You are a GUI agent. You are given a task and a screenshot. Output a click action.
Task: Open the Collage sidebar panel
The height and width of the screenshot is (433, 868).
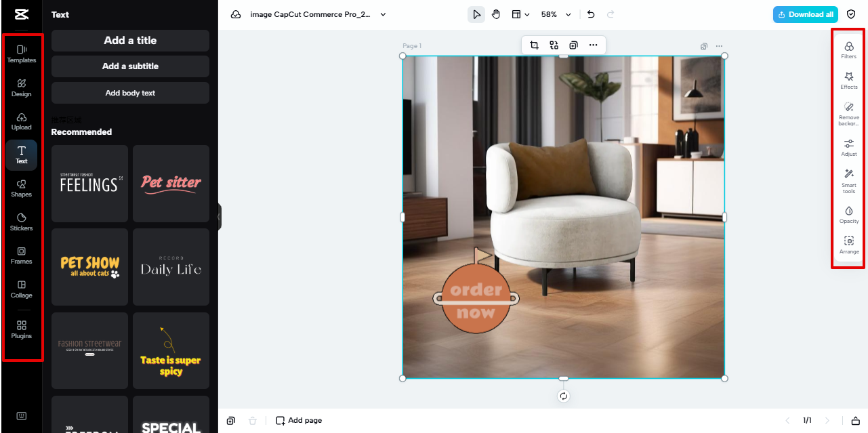point(21,289)
